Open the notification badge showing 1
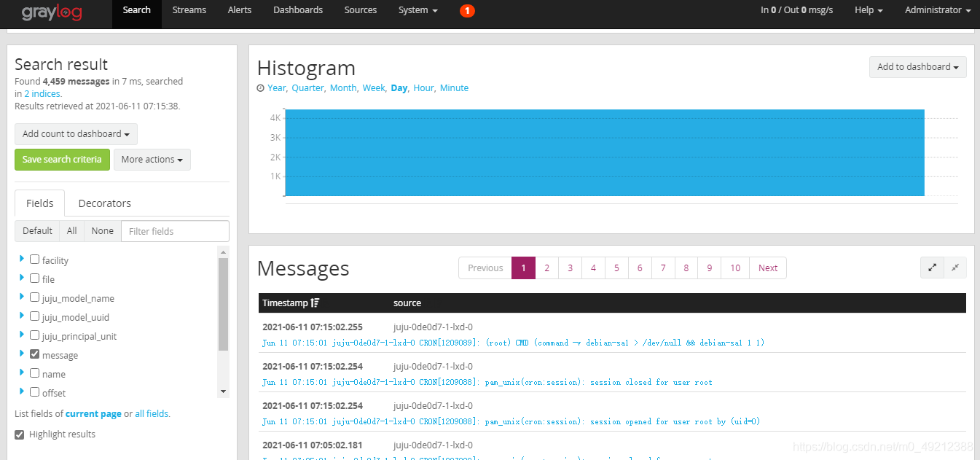This screenshot has width=980, height=460. (467, 10)
